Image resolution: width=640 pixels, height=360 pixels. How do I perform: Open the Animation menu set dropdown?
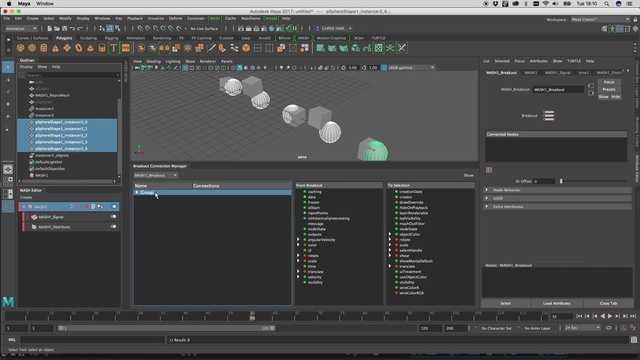[x=21, y=29]
